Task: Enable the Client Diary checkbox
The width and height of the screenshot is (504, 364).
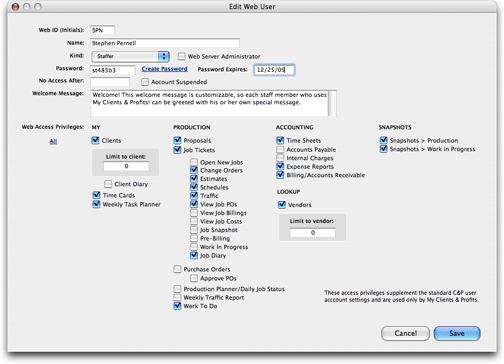Action: [108, 184]
